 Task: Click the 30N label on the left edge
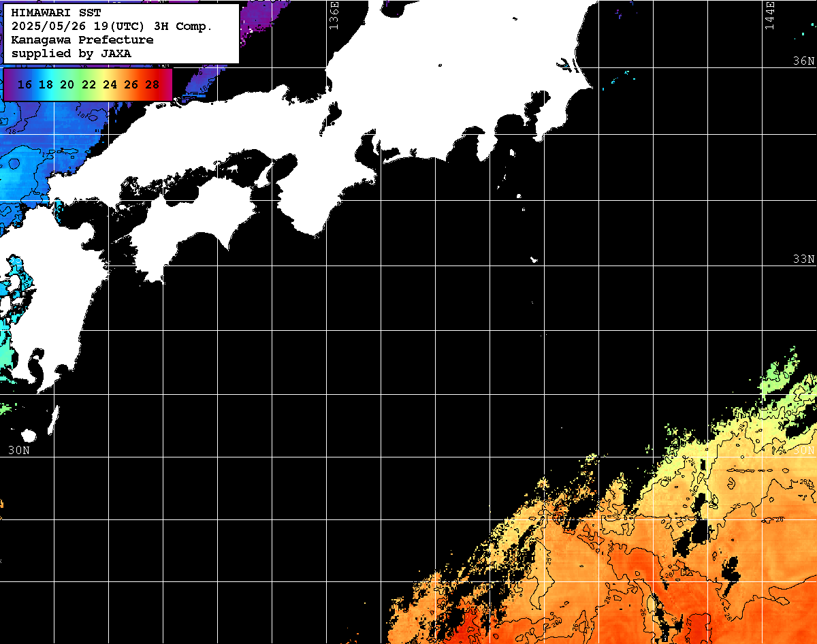[19, 450]
